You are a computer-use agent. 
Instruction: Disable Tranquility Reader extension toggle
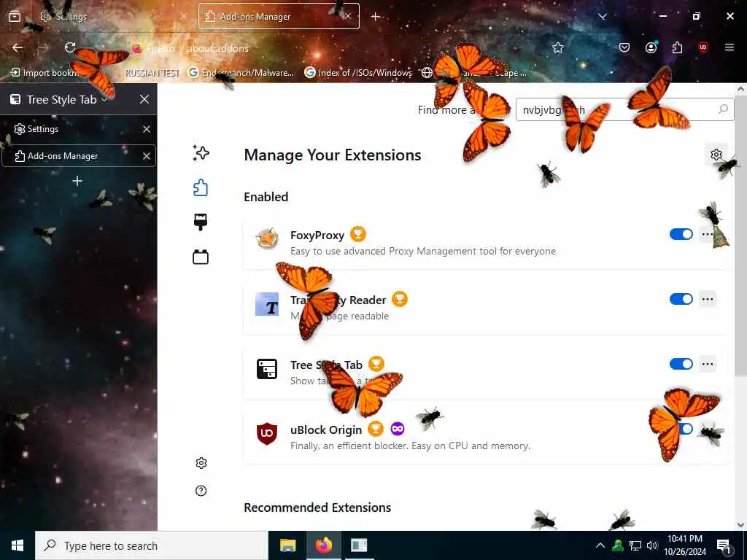pos(681,299)
